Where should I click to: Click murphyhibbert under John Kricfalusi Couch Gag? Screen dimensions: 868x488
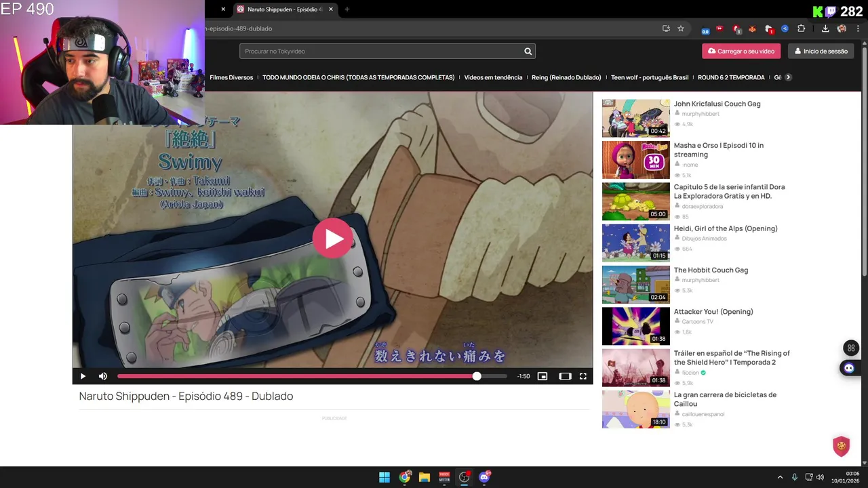click(701, 114)
